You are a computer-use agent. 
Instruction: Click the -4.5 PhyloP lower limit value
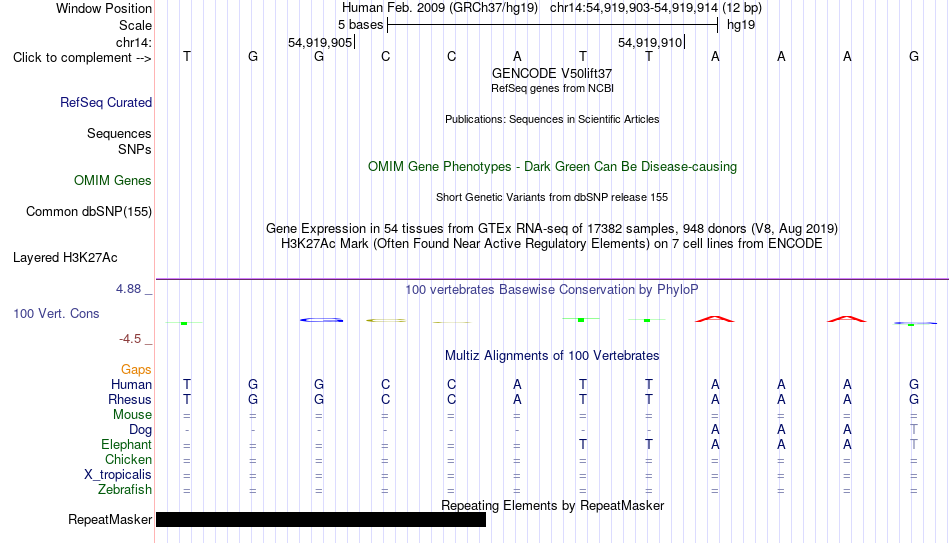pos(130,339)
